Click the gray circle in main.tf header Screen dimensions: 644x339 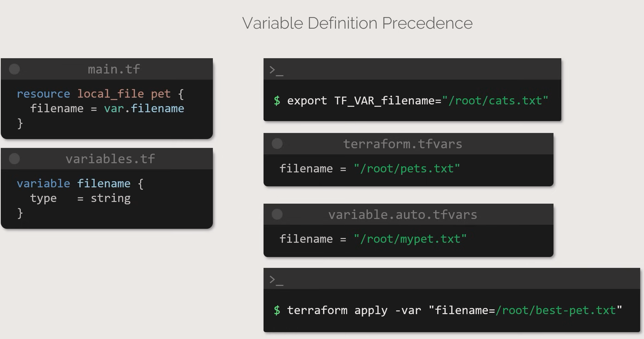[x=14, y=69]
